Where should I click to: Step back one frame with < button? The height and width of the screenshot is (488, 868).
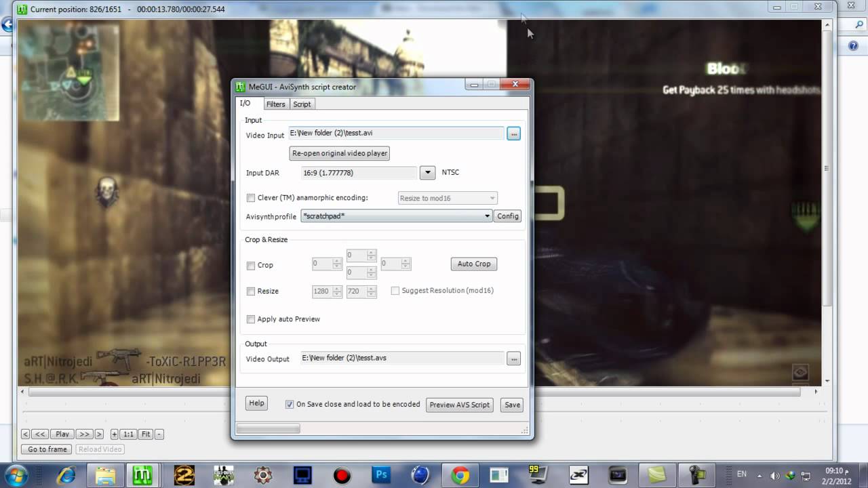pos(25,434)
